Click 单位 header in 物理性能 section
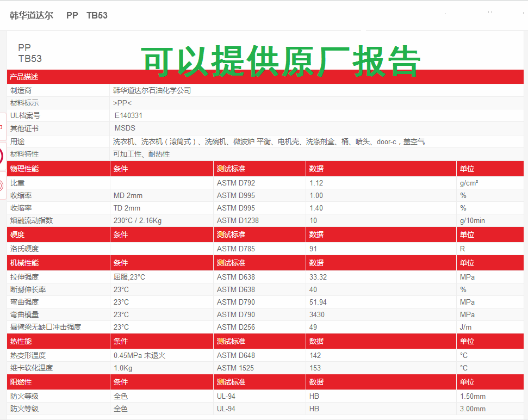Screen dimensions: 528x420 (x=467, y=169)
